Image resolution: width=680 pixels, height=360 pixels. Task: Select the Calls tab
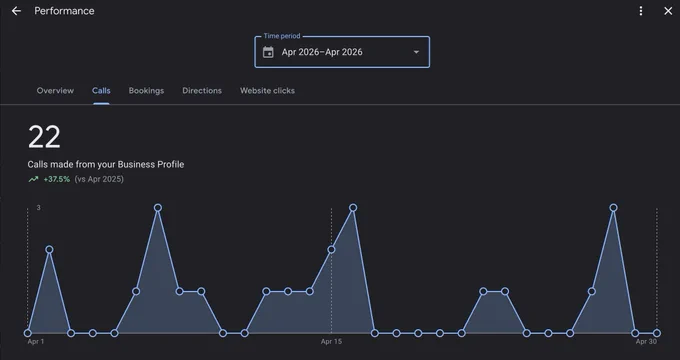[x=101, y=91]
